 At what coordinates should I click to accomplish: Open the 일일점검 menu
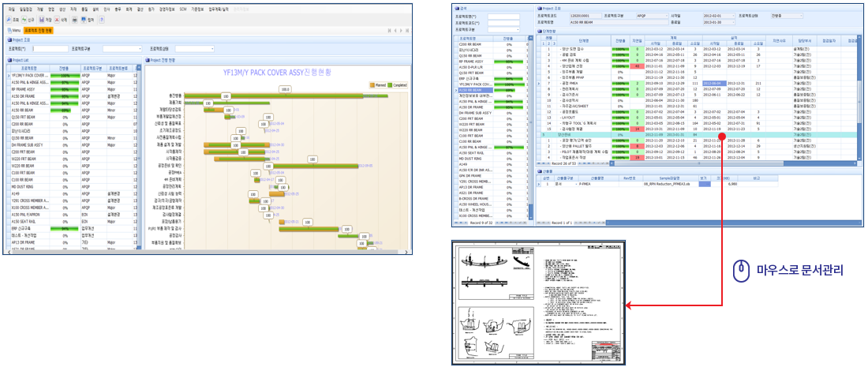click(26, 9)
